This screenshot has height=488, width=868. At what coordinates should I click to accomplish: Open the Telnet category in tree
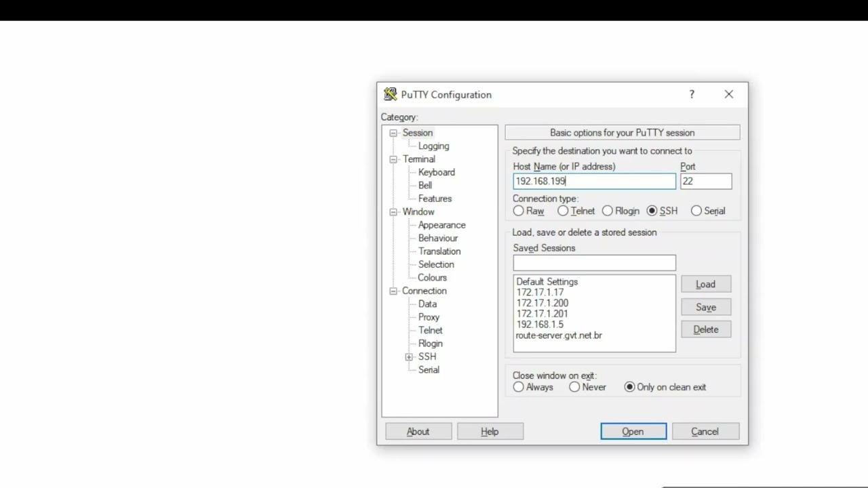coord(430,330)
